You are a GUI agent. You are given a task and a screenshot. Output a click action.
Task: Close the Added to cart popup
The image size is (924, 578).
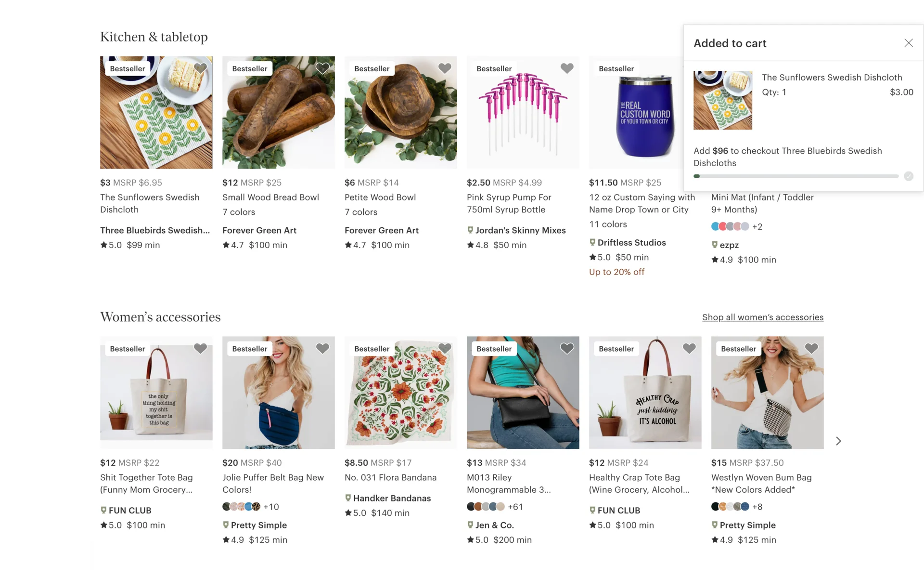908,43
